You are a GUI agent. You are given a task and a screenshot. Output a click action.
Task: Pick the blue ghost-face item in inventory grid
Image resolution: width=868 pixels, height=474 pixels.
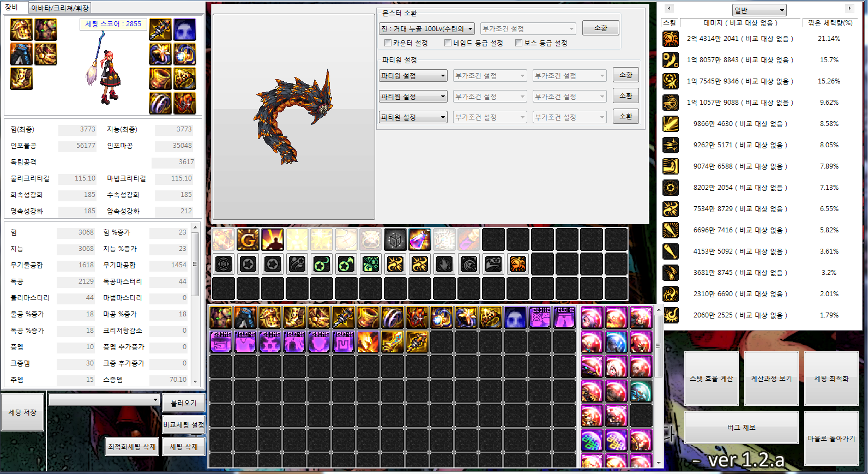tap(515, 317)
